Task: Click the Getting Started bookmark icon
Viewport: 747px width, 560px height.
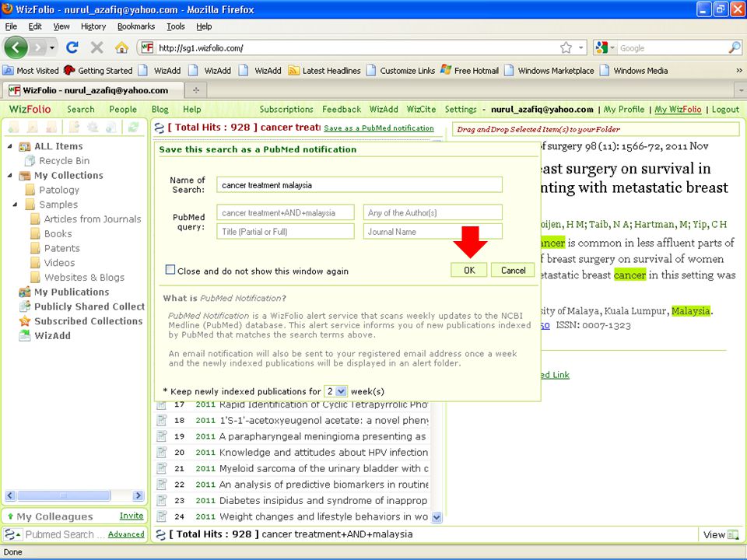Action: click(x=69, y=71)
